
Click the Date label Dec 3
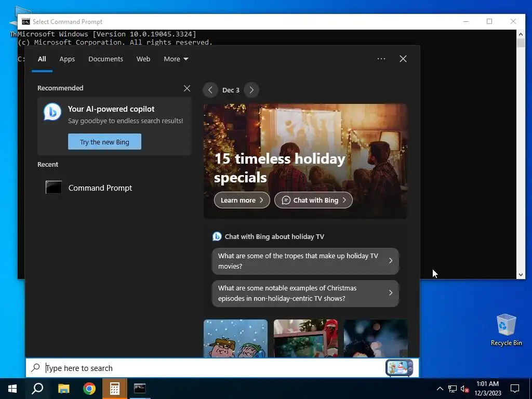[231, 90]
